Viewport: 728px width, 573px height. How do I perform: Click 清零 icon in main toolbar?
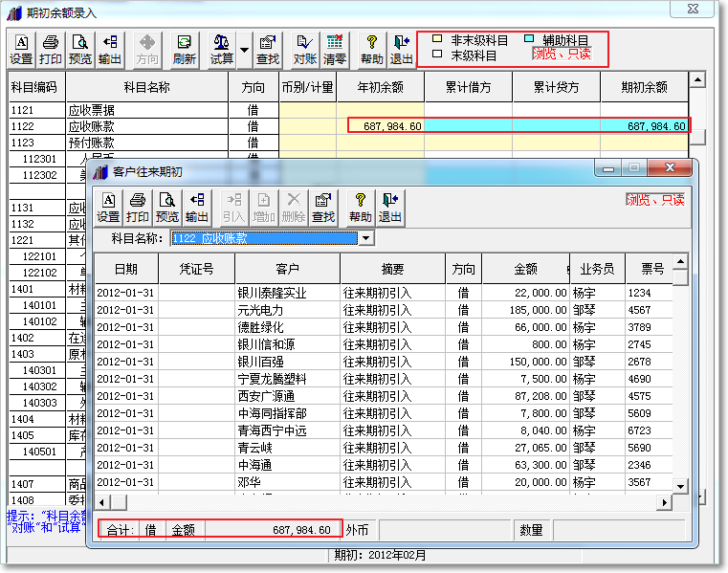[x=334, y=50]
